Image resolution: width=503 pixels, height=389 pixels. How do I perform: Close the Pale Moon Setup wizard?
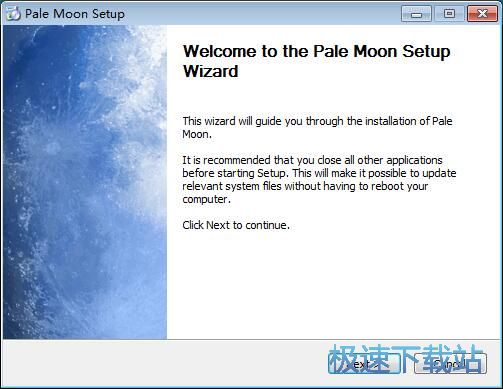482,14
